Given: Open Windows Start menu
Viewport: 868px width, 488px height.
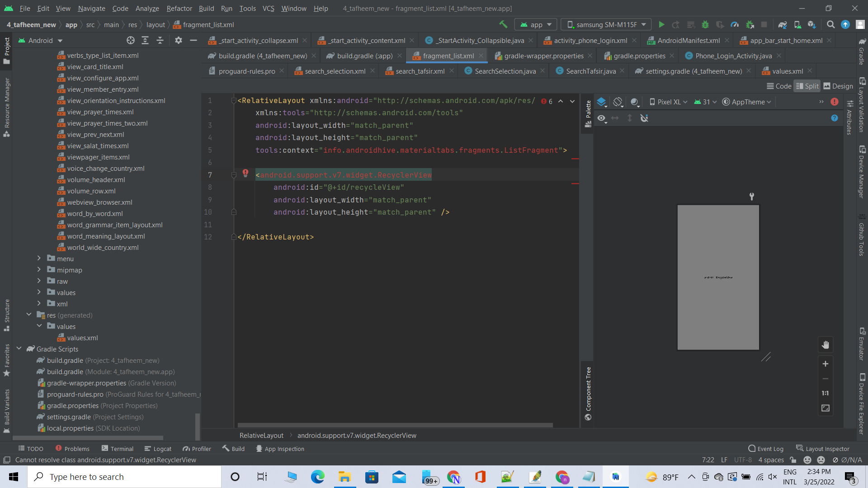Looking at the screenshot, I should point(14,477).
